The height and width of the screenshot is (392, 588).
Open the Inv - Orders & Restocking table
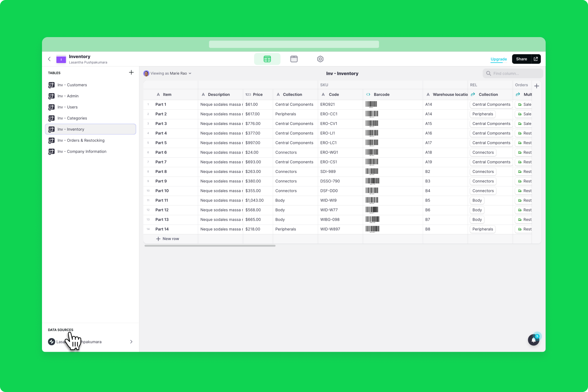point(81,140)
